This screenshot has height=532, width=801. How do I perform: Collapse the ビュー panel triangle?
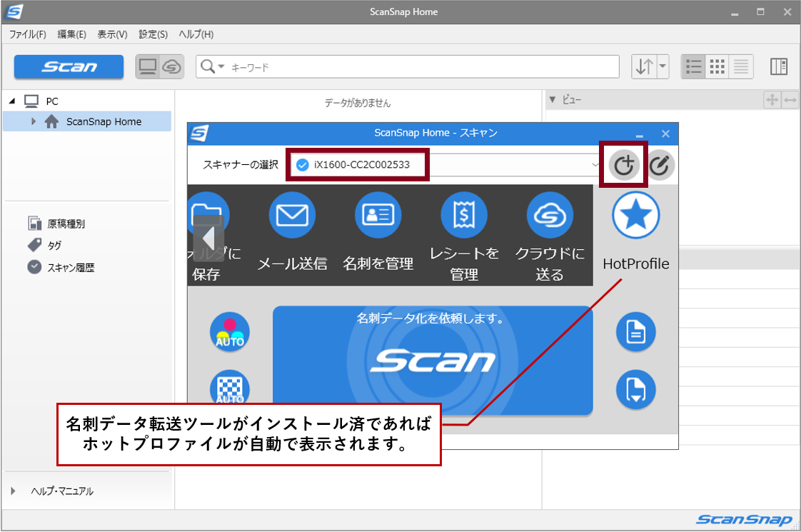pos(553,100)
